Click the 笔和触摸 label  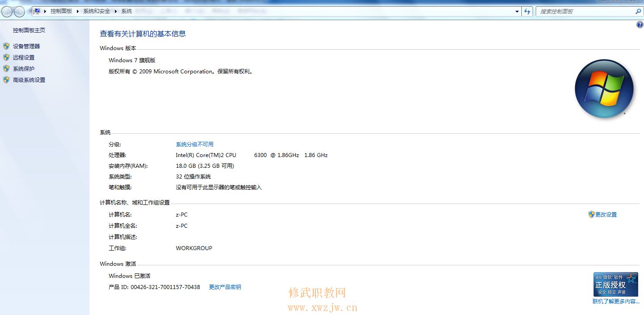[x=120, y=187]
